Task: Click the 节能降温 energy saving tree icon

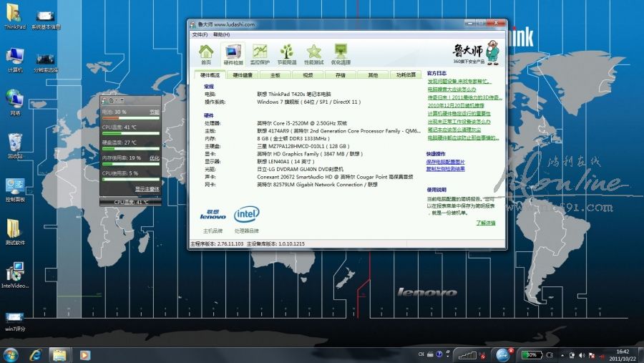Action: [x=286, y=54]
